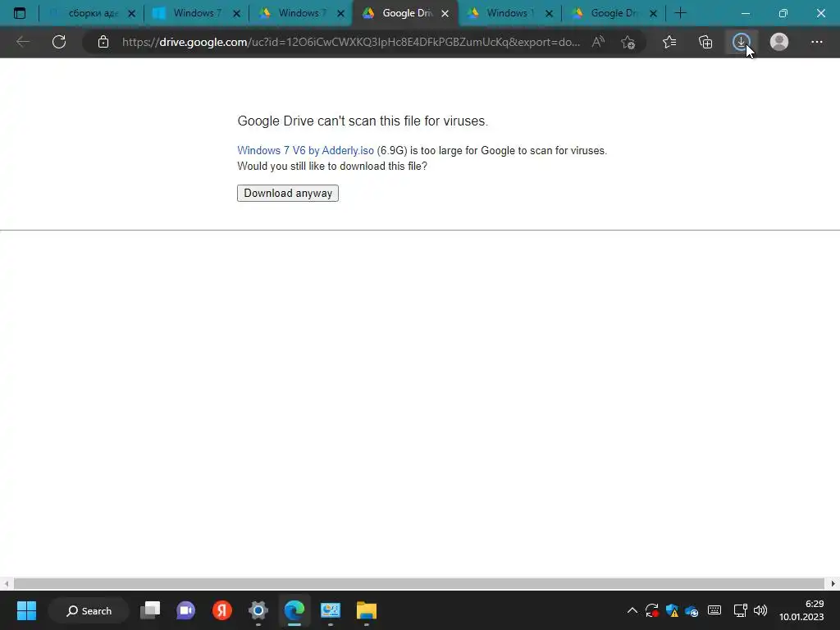Switch to the last Google Drive tab

[x=614, y=13]
